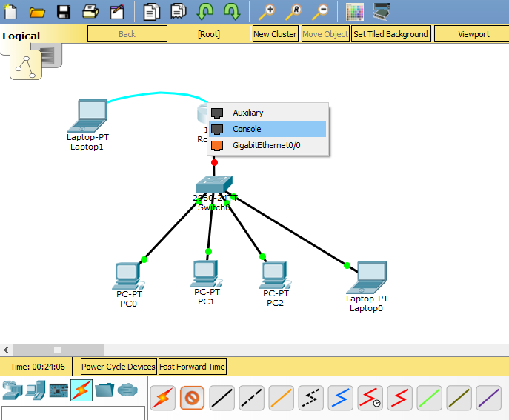Click Power Cycle Devices button
509x420 pixels.
tap(119, 367)
